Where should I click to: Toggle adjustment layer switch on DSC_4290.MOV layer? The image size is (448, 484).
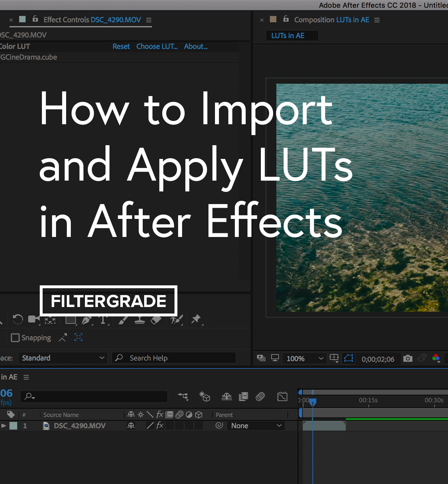point(189,426)
